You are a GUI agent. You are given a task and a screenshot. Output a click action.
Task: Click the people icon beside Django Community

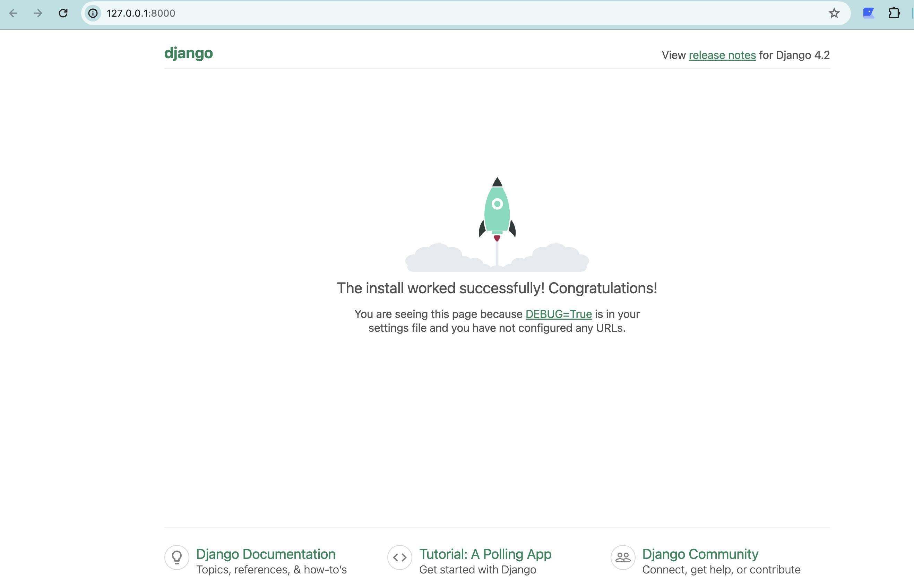point(623,557)
